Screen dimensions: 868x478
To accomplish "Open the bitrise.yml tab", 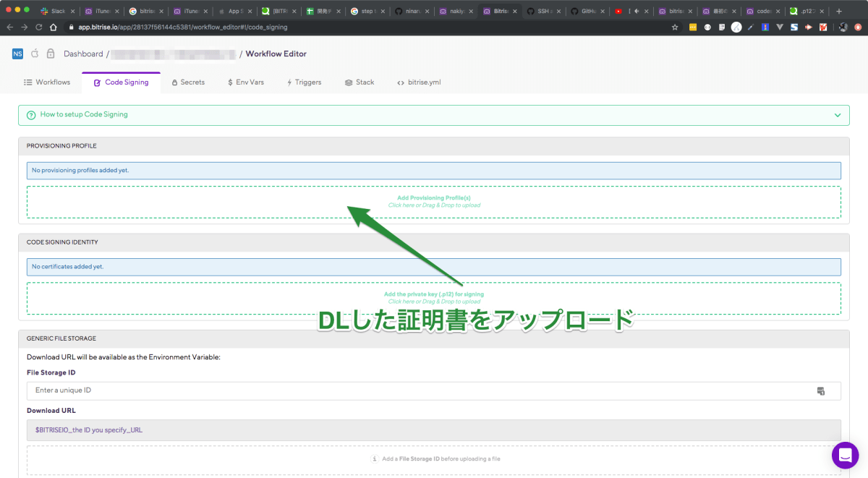I will tap(419, 82).
